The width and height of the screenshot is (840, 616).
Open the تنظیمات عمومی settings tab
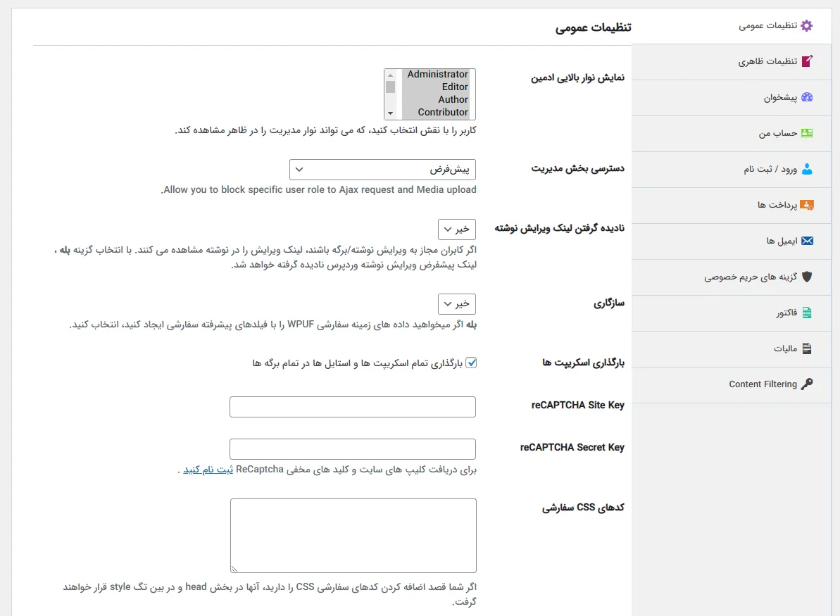[732, 26]
